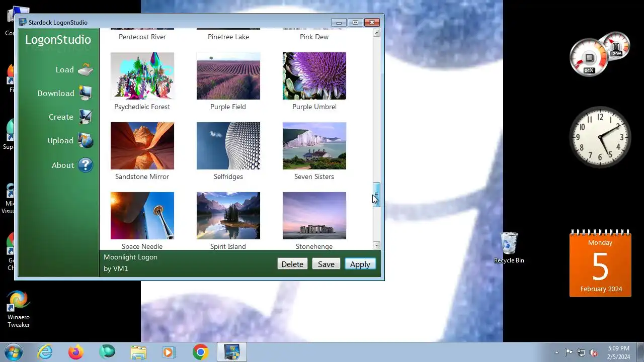Open Firefox from the taskbar
644x362 pixels.
point(76,352)
